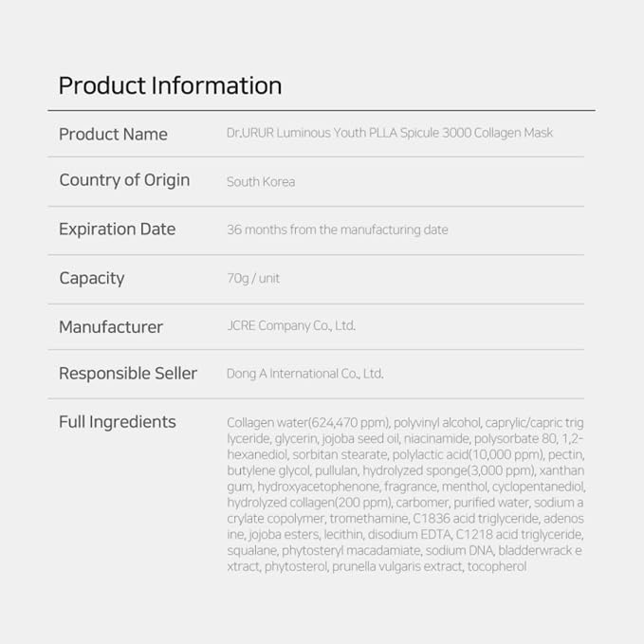Click the Dr.URUR Luminous Youth product name text
644x644 pixels.
click(390, 133)
